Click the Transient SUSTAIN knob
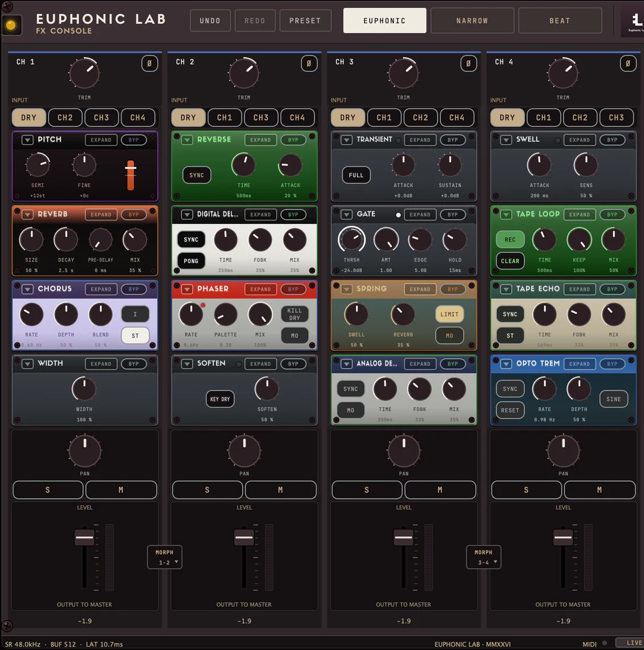The height and width of the screenshot is (650, 644). coord(450,165)
